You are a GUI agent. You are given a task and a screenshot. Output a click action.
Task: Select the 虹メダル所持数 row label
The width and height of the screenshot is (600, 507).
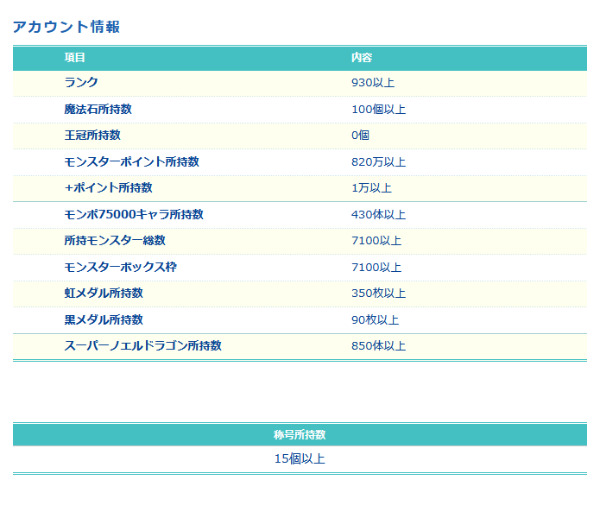103,293
